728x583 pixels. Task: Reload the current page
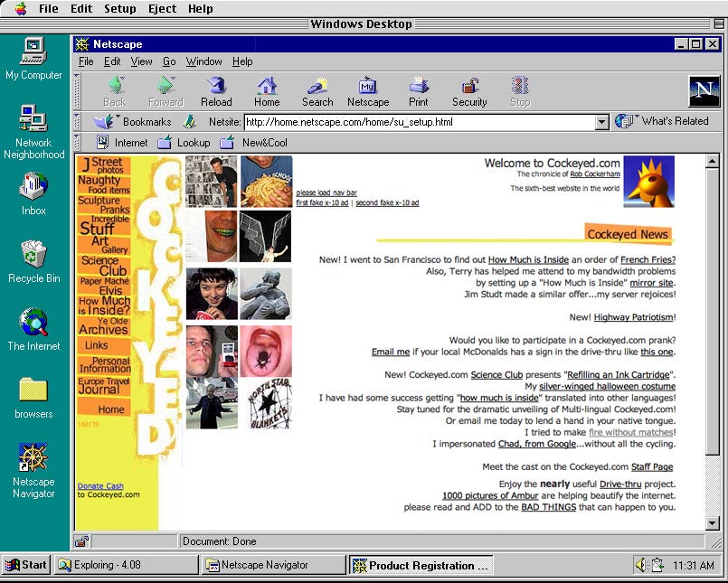click(216, 91)
